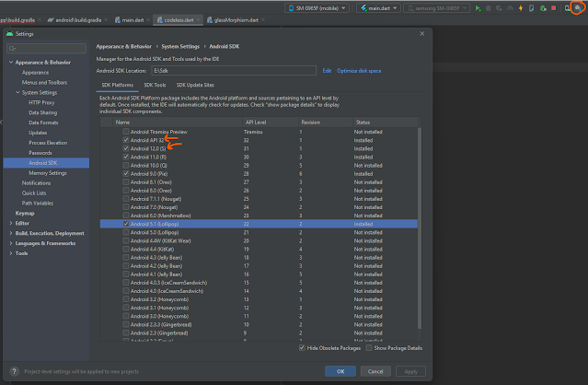The height and width of the screenshot is (385, 588).
Task: Click the Flutter Hot Reload lightning icon
Action: (x=521, y=7)
